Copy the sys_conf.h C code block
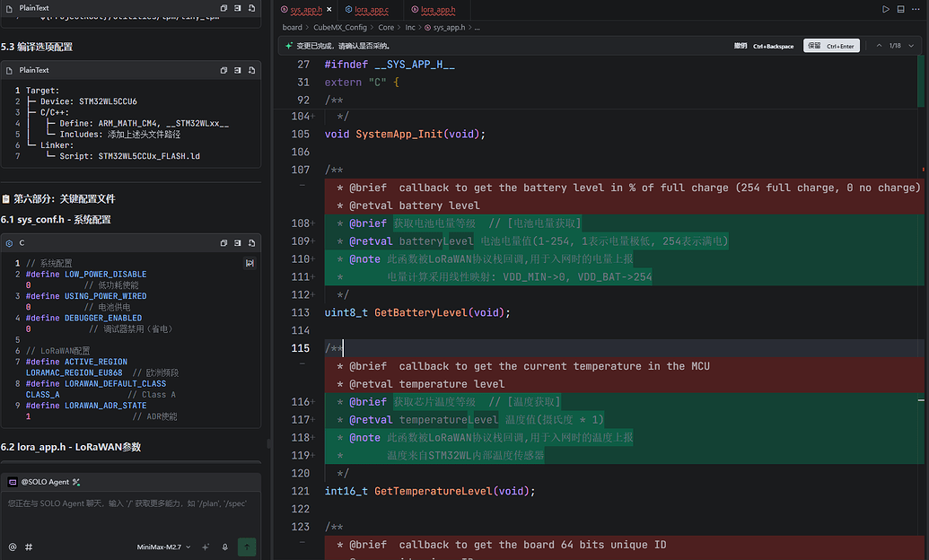 224,243
